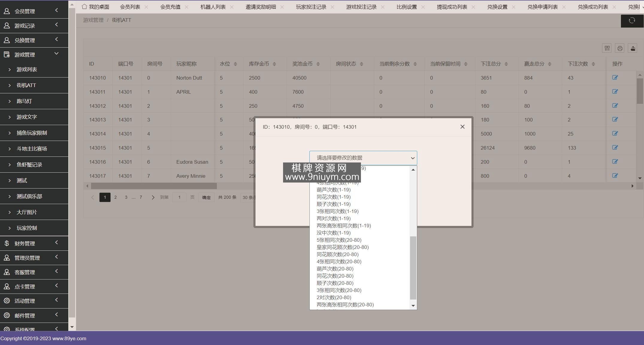This screenshot has width=644, height=345.
Task: Open 捕鱼玩家限制 in sidebar
Action: pos(34,133)
